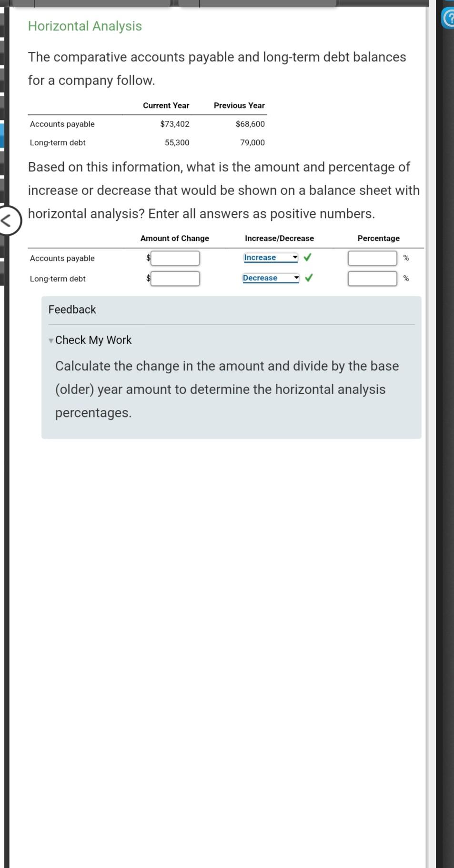Click the 79,000 long-term debt value
The image size is (454, 868).
(x=252, y=142)
